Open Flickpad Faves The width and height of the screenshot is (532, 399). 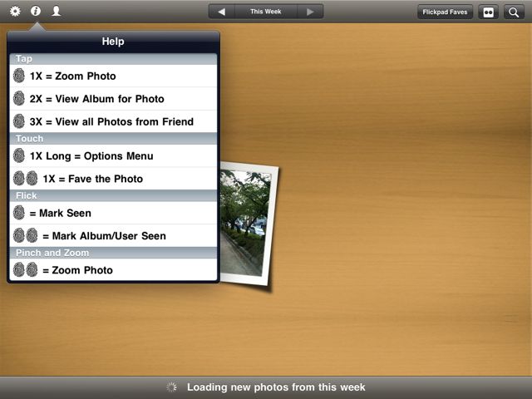click(x=445, y=12)
